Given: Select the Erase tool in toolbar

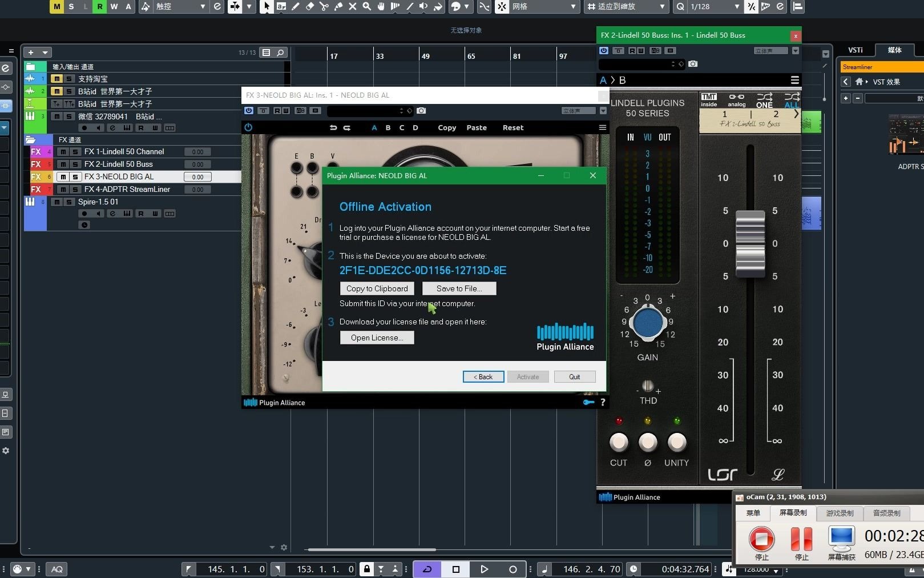Looking at the screenshot, I should click(310, 7).
